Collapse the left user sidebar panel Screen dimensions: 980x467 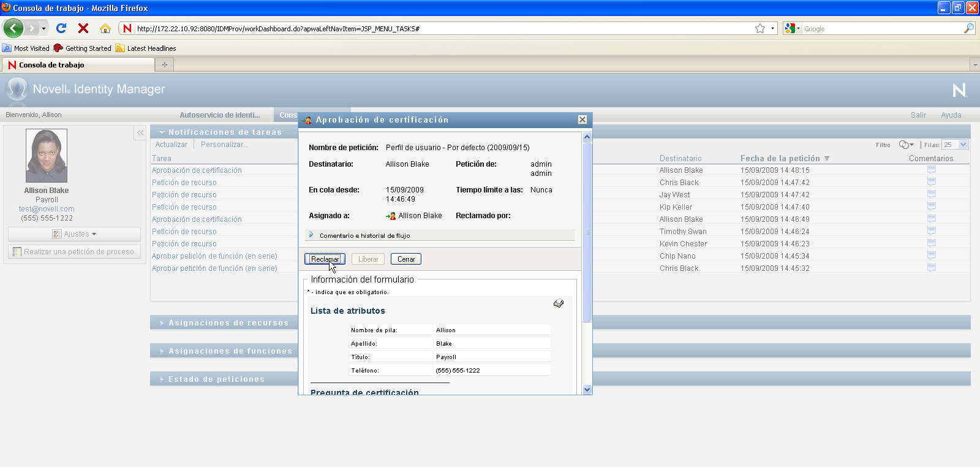(x=140, y=132)
